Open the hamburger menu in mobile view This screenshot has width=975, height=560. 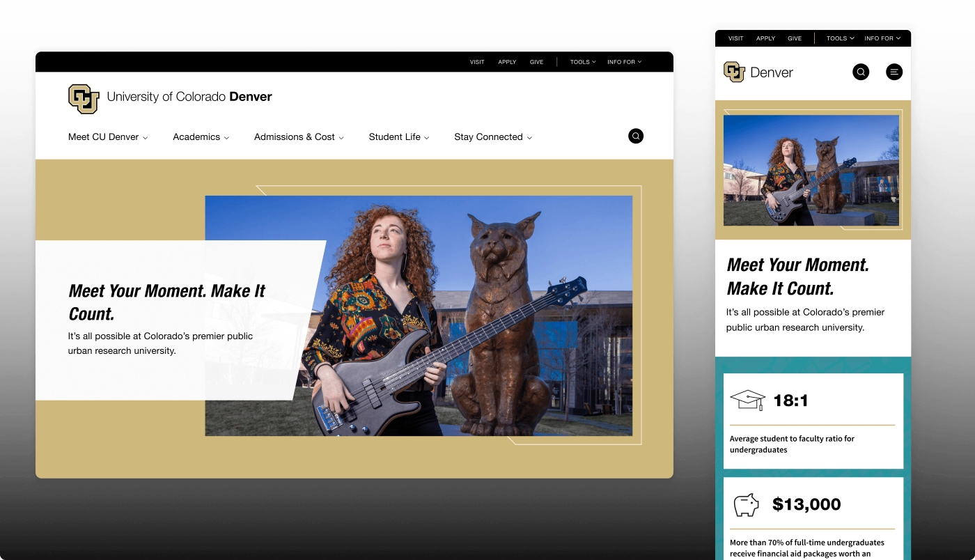point(894,72)
